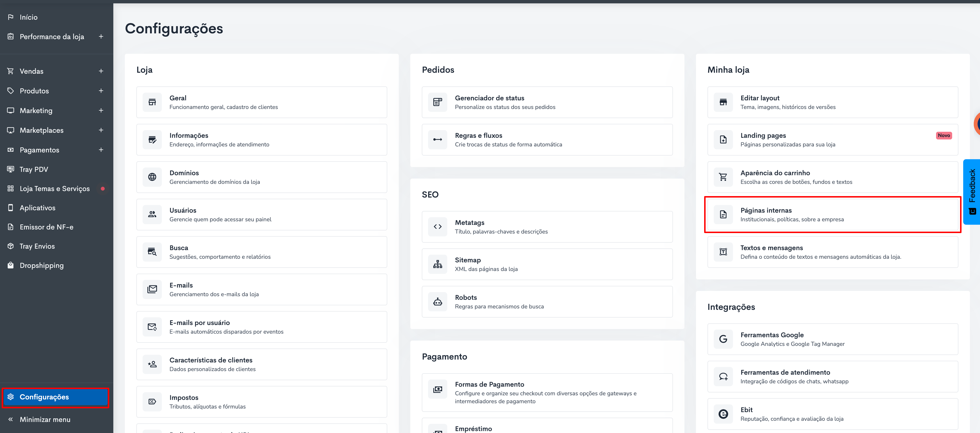This screenshot has width=980, height=433.
Task: Open the Feedback side tab
Action: [972, 191]
